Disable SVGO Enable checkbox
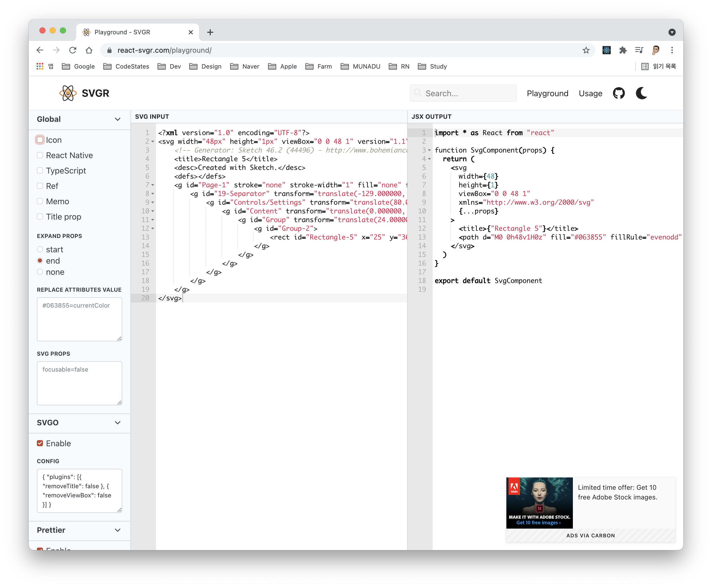 point(40,443)
